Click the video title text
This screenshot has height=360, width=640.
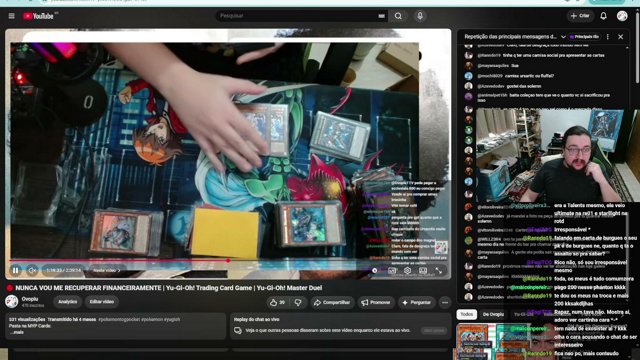coord(169,288)
